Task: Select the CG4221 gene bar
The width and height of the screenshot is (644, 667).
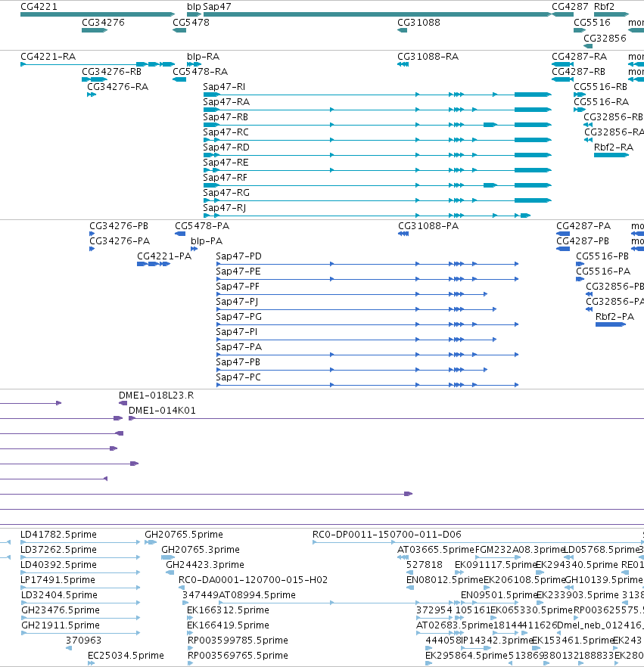Action: [98, 14]
